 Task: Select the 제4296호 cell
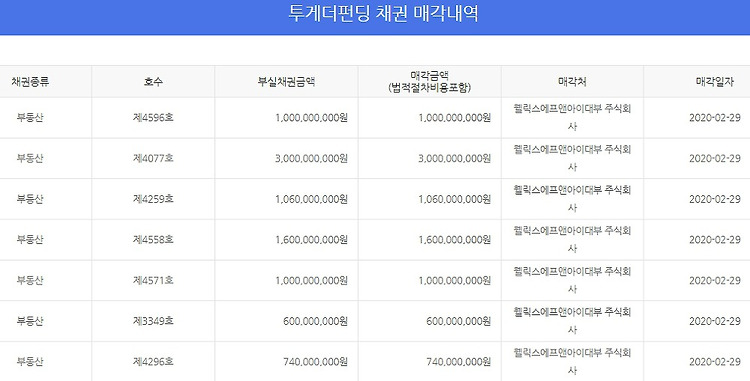click(x=153, y=361)
